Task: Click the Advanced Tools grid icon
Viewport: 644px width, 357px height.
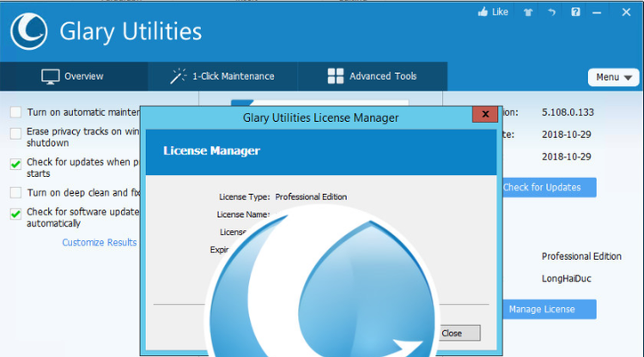Action: pos(336,76)
